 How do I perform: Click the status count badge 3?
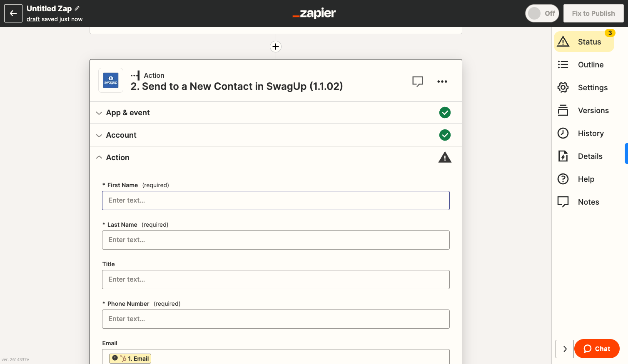[x=610, y=33]
